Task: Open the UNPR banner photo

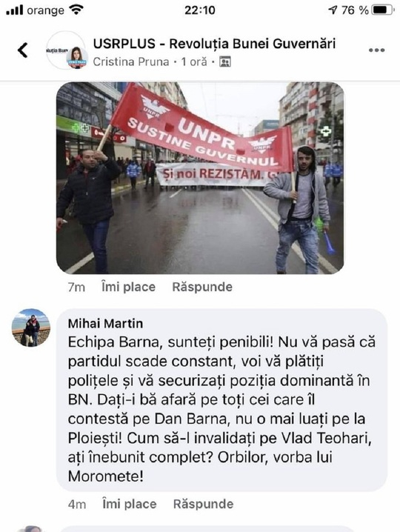Action: click(x=200, y=178)
